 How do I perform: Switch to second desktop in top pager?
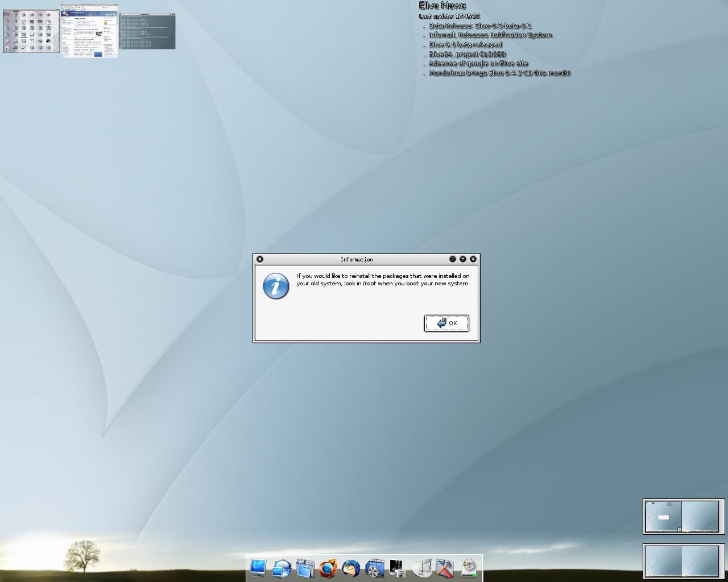click(700, 516)
